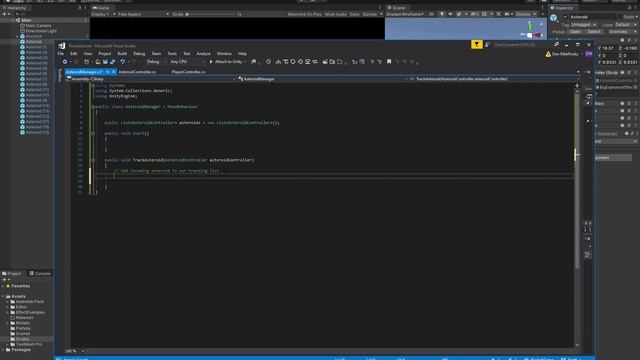The height and width of the screenshot is (360, 640).
Task: Click the Attach to Unity button
Action: click(228, 62)
